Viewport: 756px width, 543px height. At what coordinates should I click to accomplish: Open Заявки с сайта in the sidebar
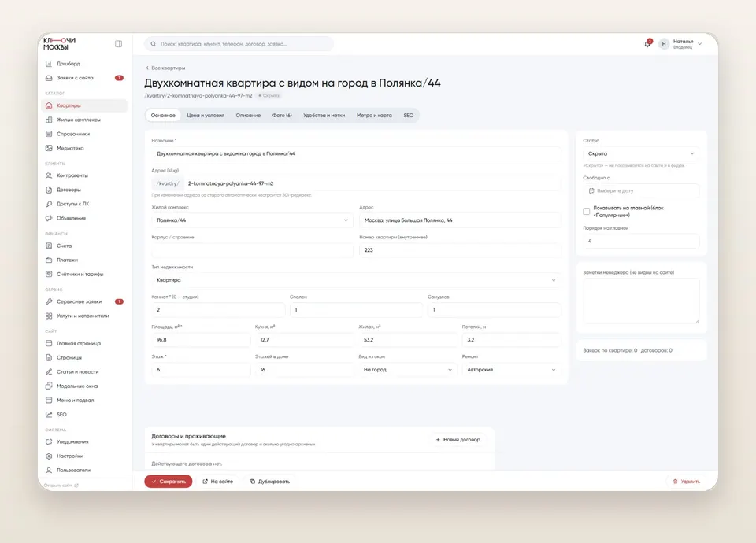pyautogui.click(x=84, y=78)
